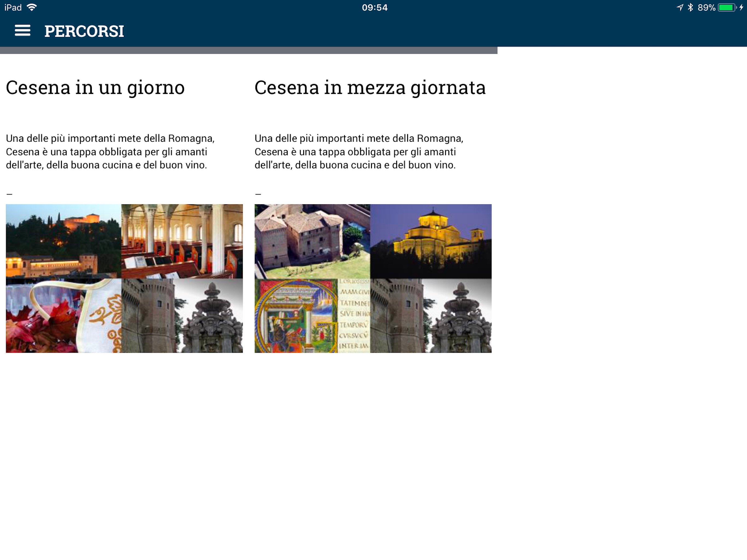Tap the Bluetooth status icon
The width and height of the screenshot is (747, 560).
click(x=690, y=7)
